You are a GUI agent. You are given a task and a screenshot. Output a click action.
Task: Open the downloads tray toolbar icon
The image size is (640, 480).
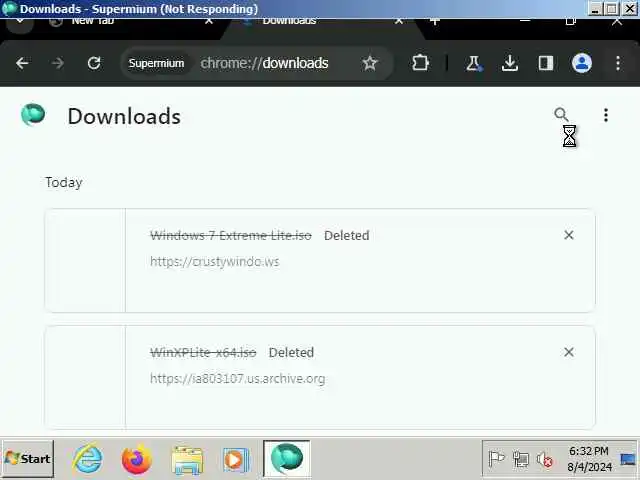[x=510, y=63]
